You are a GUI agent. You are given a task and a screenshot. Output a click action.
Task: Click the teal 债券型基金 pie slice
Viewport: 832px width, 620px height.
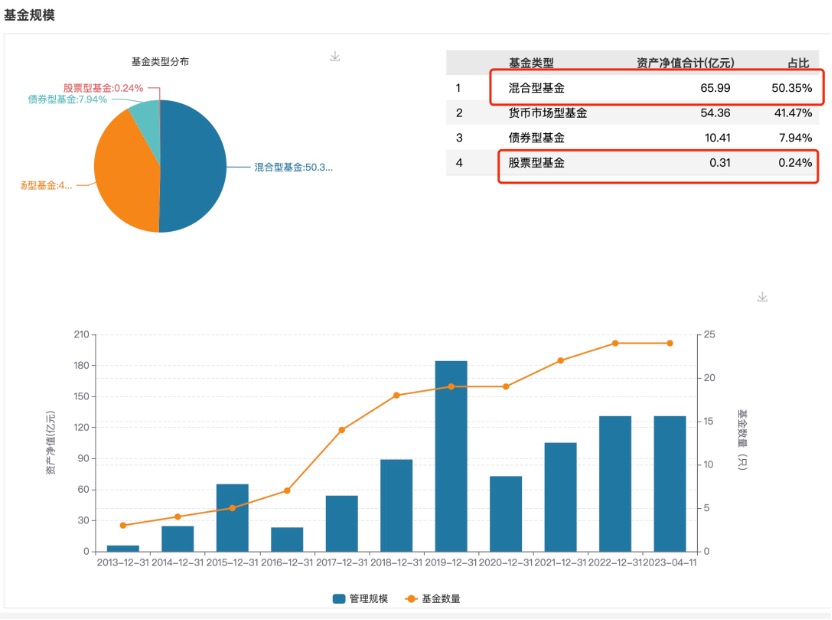tap(146, 118)
